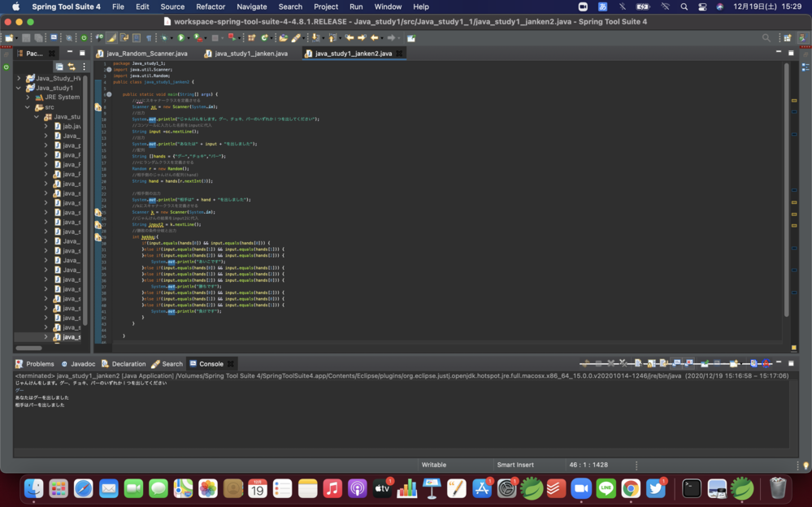The image size is (812, 507).
Task: Click the Search magnifier icon in toolbar
Action: (x=766, y=38)
